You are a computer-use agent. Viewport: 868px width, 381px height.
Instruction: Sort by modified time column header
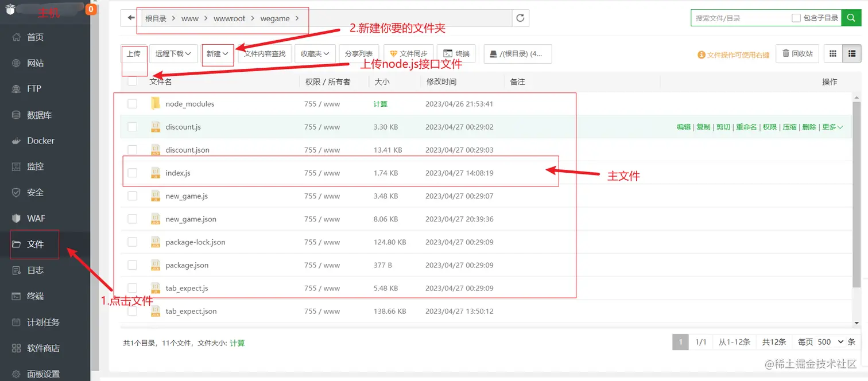[x=441, y=82]
